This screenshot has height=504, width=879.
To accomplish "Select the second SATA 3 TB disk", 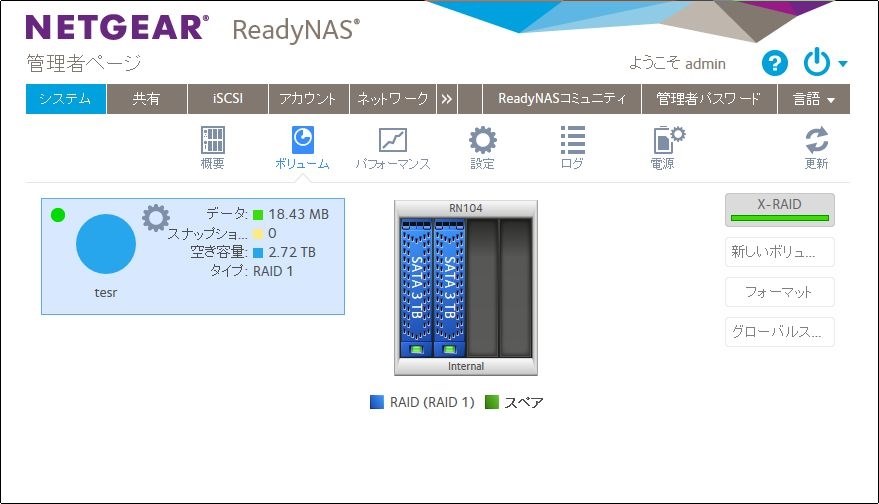I will tap(450, 288).
